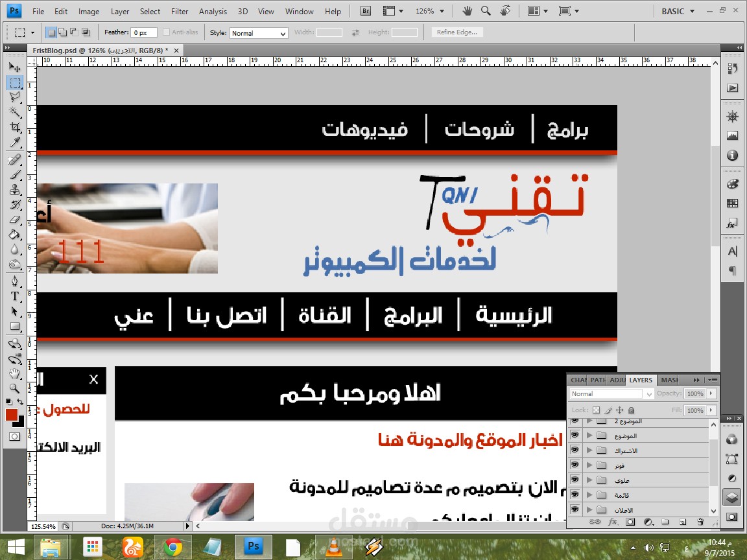Viewport: 747px width, 560px height.
Task: Hide the علوي group layer
Action: (575, 480)
